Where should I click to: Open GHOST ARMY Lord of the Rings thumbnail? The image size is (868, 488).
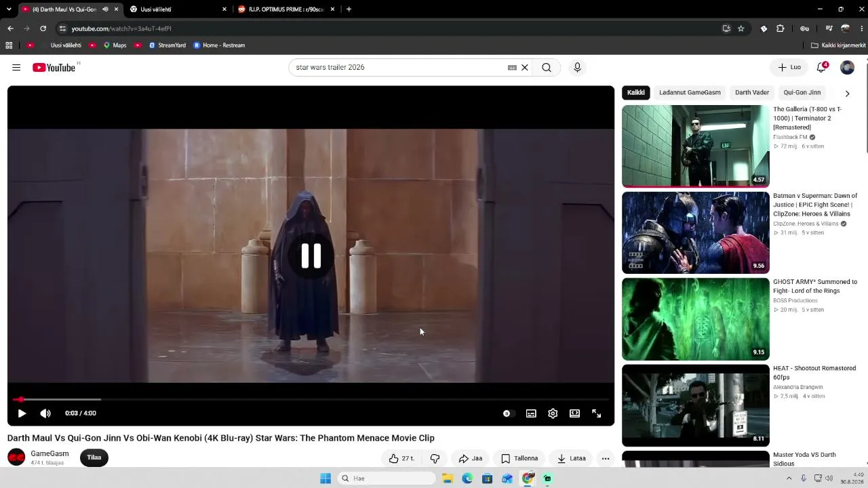pos(696,319)
